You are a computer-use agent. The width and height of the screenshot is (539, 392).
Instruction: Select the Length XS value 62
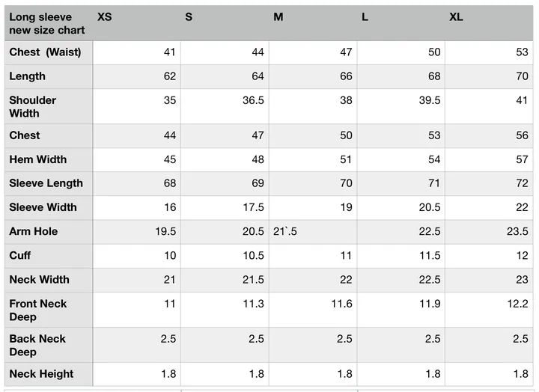[x=170, y=76]
